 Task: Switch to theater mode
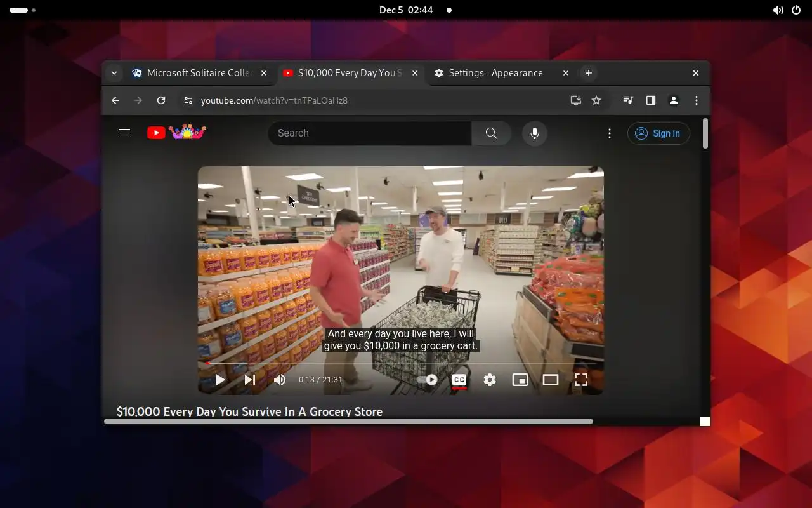click(x=551, y=380)
